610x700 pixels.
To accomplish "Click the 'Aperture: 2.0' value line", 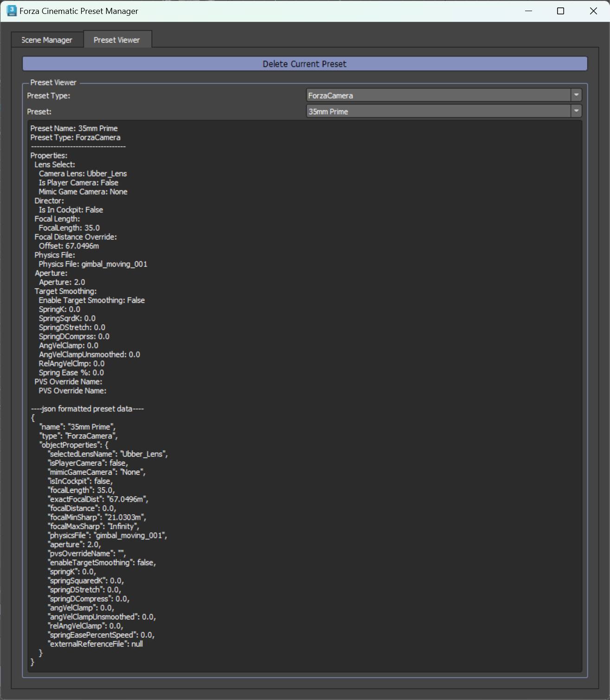I will coord(62,283).
